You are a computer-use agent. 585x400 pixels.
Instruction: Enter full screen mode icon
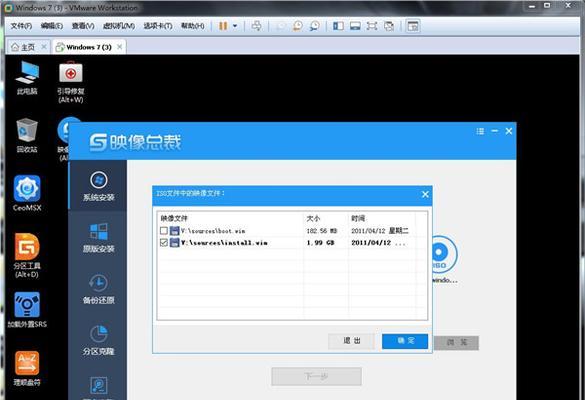[x=372, y=26]
